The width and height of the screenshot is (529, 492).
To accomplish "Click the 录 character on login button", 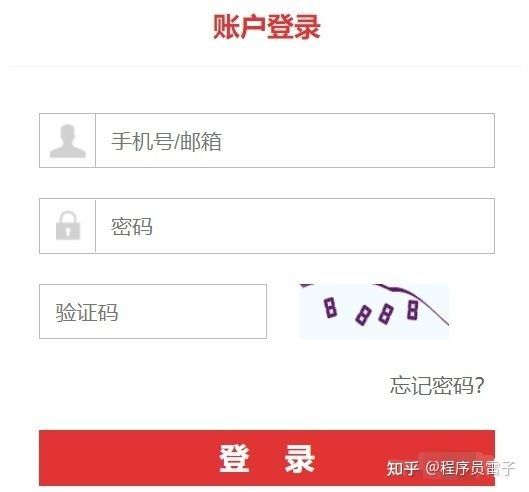I will pyautogui.click(x=299, y=459).
